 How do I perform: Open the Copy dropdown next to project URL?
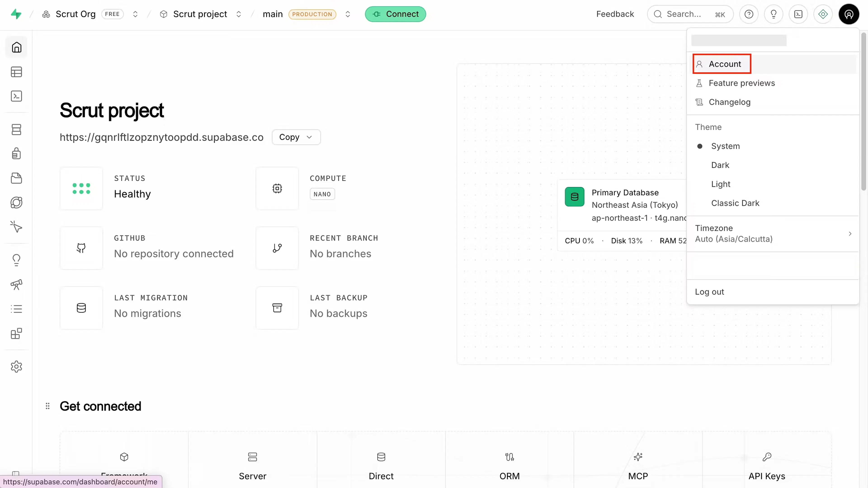point(296,137)
